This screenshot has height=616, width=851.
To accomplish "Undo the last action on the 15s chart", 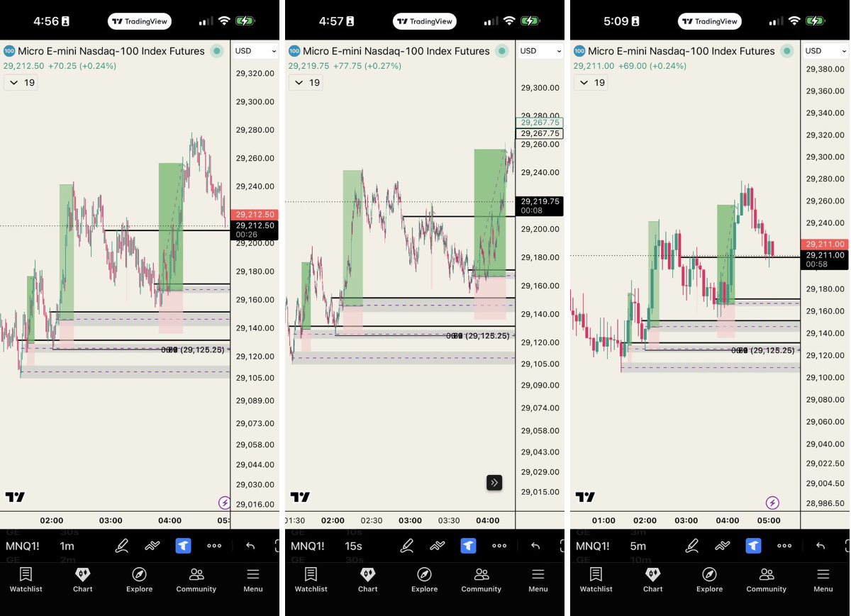I will tap(535, 546).
